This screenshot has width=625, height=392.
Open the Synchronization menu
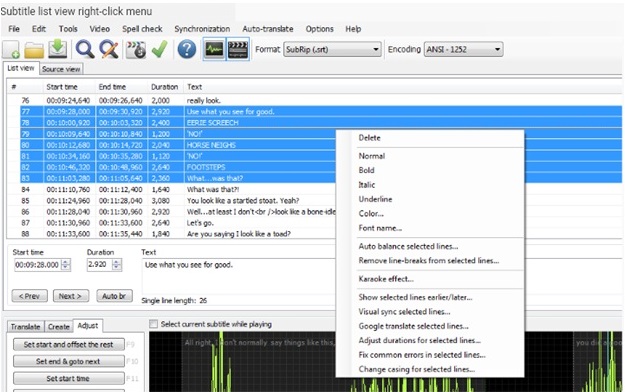point(202,29)
